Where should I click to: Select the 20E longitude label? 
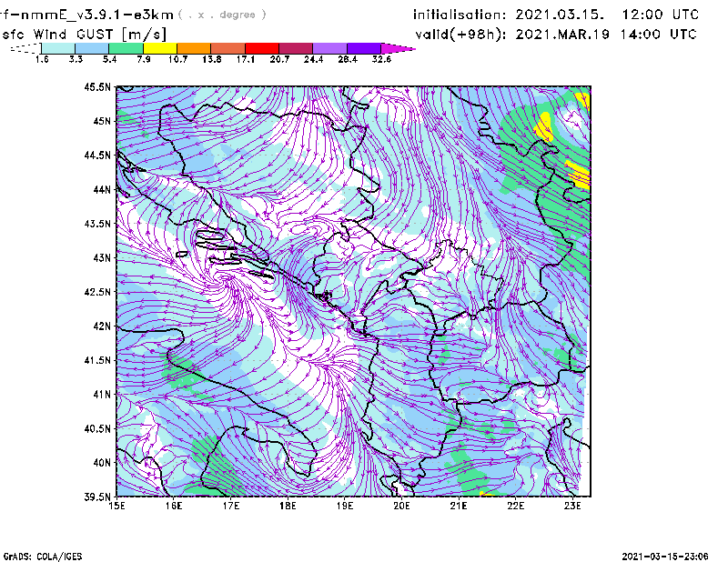pos(401,506)
